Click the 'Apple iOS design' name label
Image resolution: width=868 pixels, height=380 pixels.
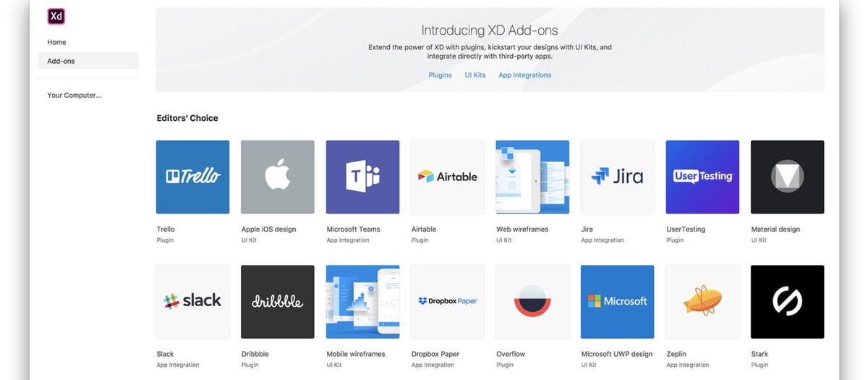268,229
